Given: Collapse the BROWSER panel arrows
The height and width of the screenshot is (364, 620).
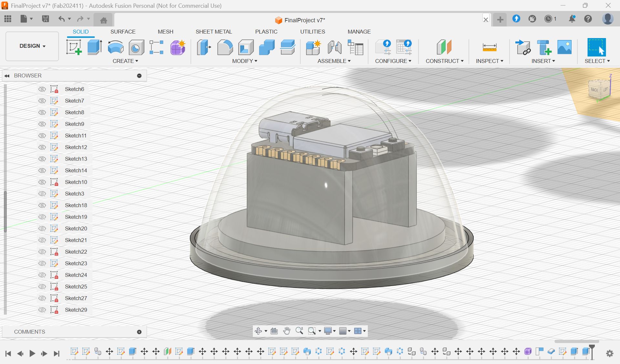Looking at the screenshot, I should (x=7, y=76).
